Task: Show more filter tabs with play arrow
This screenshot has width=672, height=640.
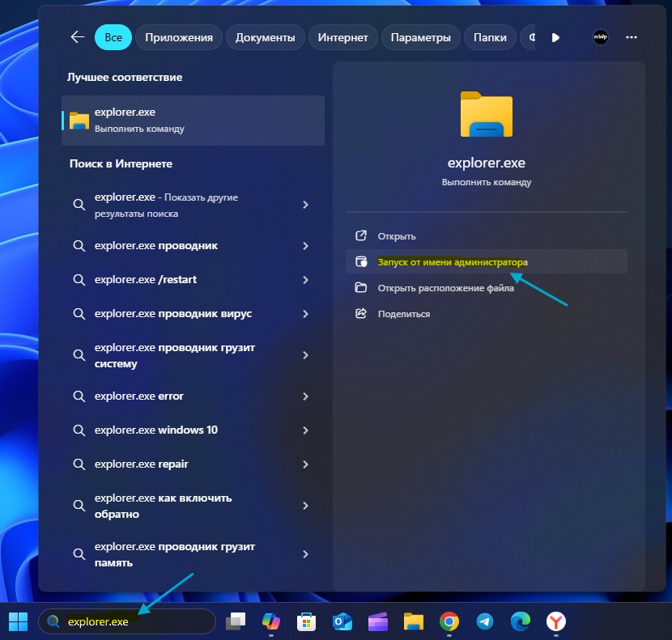Action: pos(555,38)
